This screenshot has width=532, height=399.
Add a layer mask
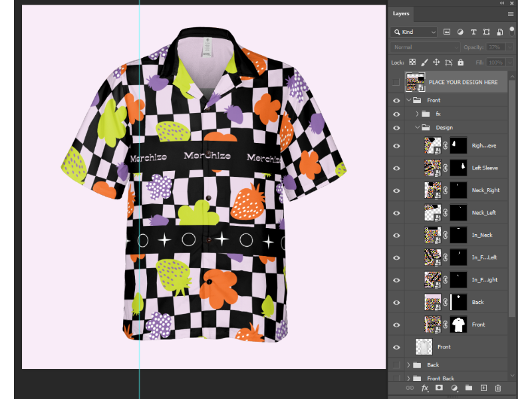[439, 388]
